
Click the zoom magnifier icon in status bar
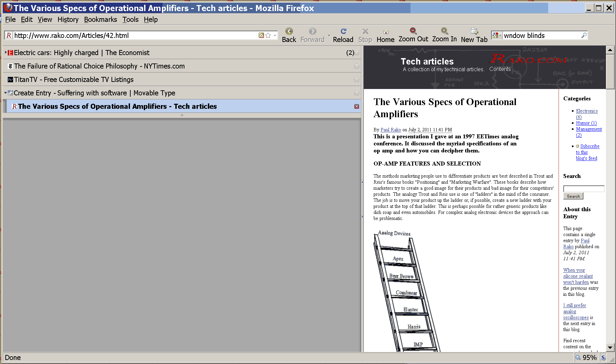coord(578,358)
